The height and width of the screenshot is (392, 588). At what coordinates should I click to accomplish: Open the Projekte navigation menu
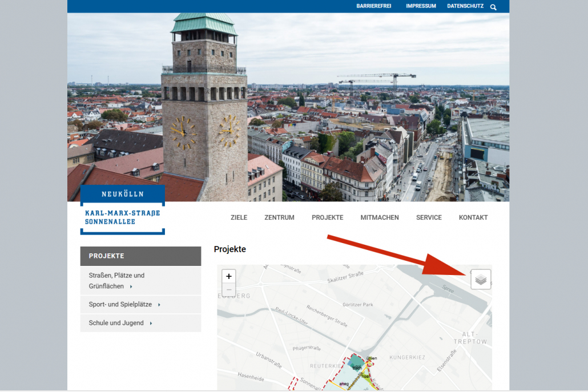point(327,217)
